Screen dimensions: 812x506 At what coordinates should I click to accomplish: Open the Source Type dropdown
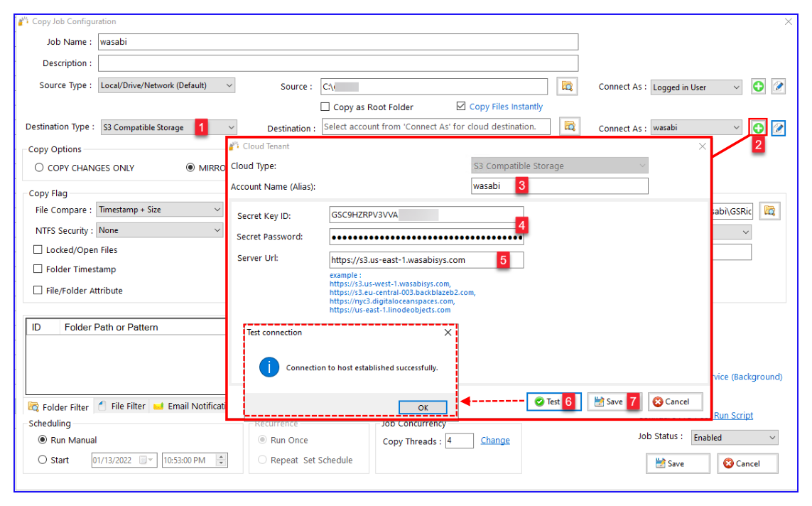[x=166, y=85]
